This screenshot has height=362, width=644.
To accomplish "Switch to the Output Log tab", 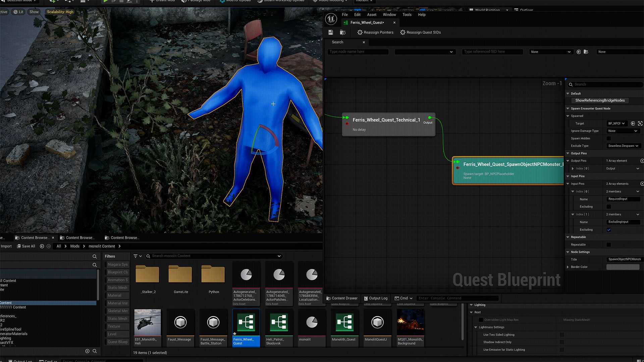I will coord(375,298).
